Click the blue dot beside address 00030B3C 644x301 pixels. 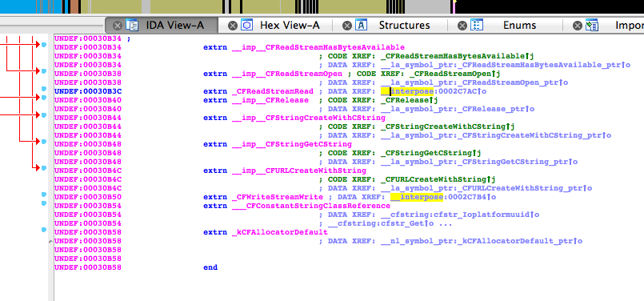point(44,89)
